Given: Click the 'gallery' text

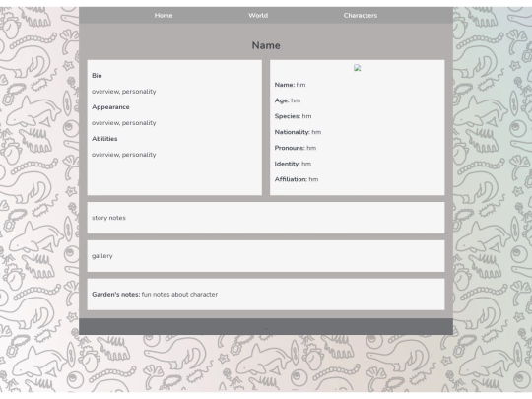Looking at the screenshot, I should [102, 256].
